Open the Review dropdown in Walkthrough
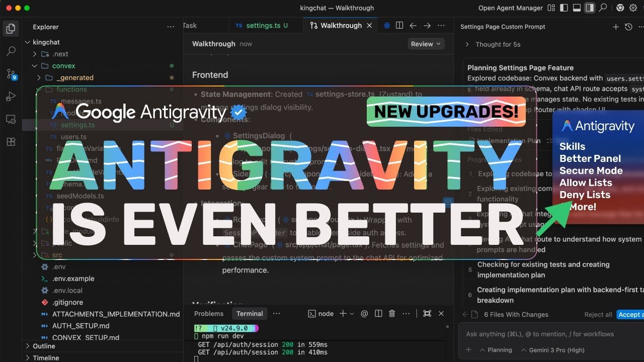The image size is (644, 362). [426, 44]
